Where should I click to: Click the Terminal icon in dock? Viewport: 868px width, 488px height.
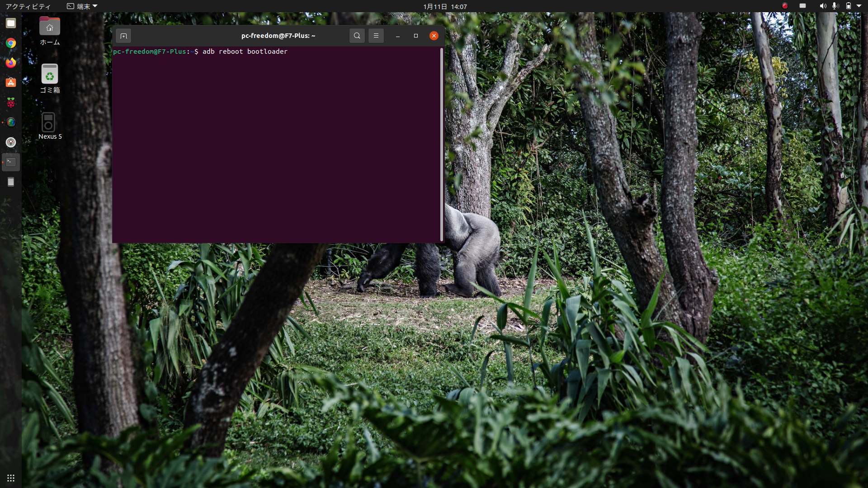pos(11,162)
